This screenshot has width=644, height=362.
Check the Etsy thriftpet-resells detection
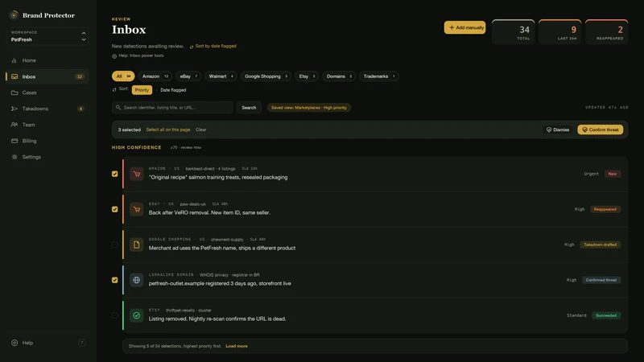pos(114,315)
